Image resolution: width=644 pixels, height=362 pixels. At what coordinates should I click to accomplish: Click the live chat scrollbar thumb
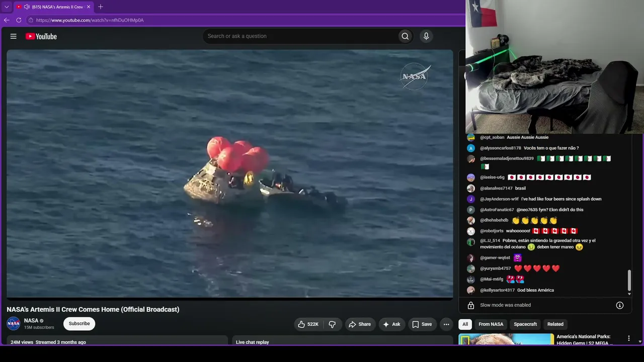point(629,281)
